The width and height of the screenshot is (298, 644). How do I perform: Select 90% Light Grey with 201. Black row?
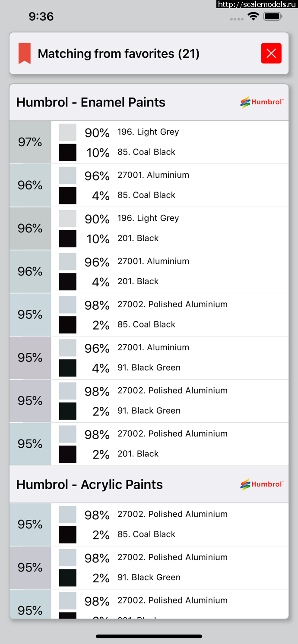(149, 228)
